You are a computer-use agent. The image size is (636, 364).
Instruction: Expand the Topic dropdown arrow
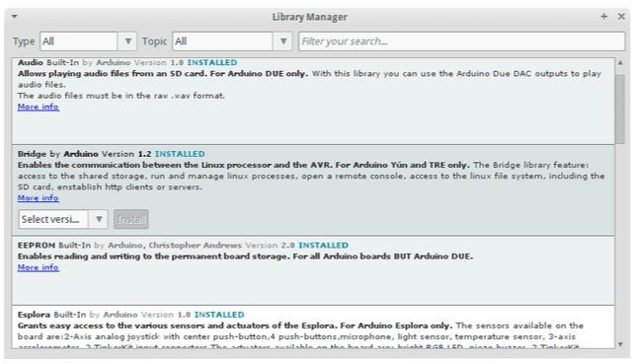coord(283,41)
